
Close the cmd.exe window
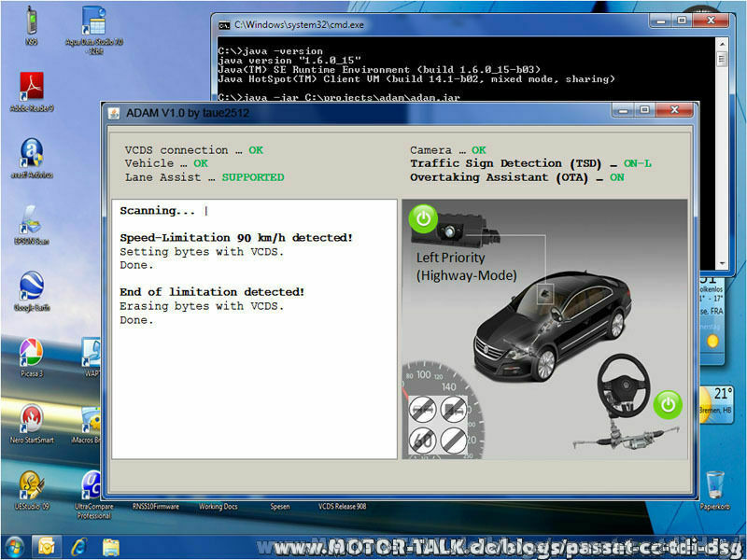[711, 21]
